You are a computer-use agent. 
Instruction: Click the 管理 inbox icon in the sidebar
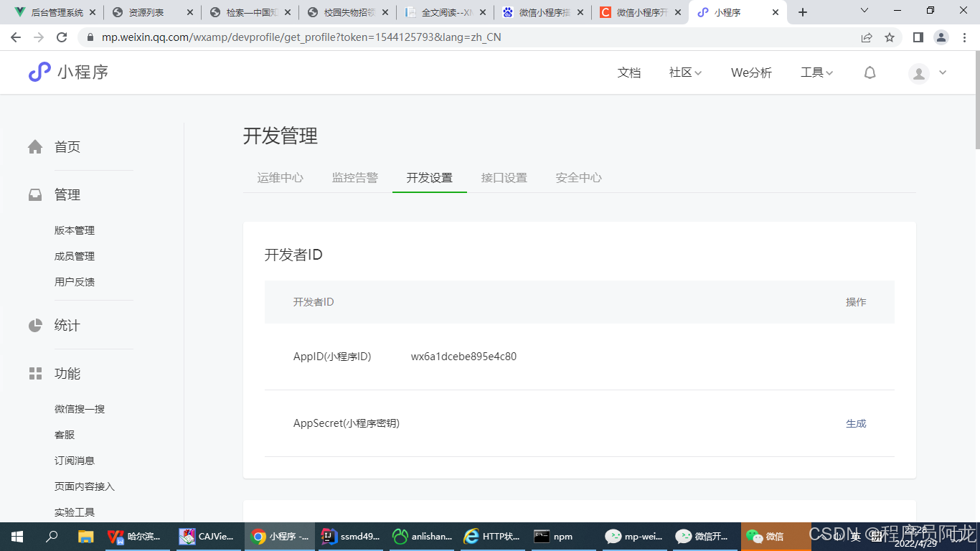tap(35, 194)
